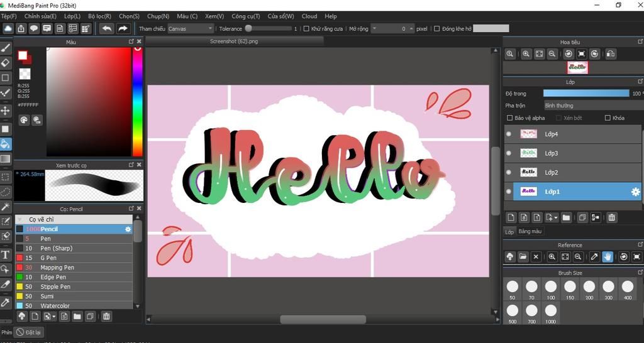This screenshot has height=343, width=644.
Task: Create a new layer folder
Action: click(566, 217)
